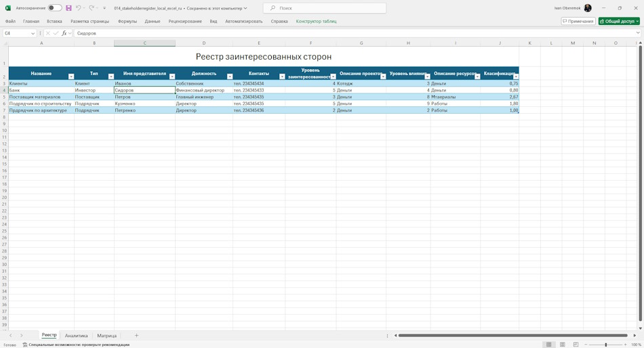Switch to the Аналитика sheet
The width and height of the screenshot is (644, 348).
pos(77,336)
